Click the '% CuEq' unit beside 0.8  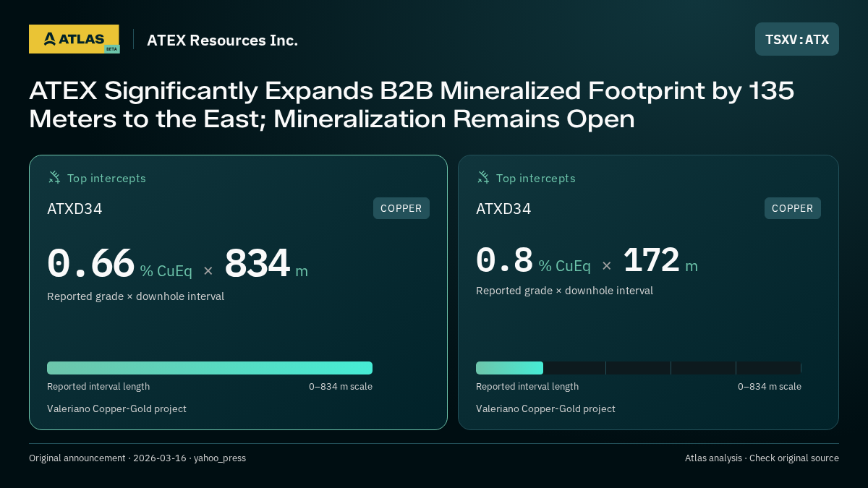tap(564, 266)
